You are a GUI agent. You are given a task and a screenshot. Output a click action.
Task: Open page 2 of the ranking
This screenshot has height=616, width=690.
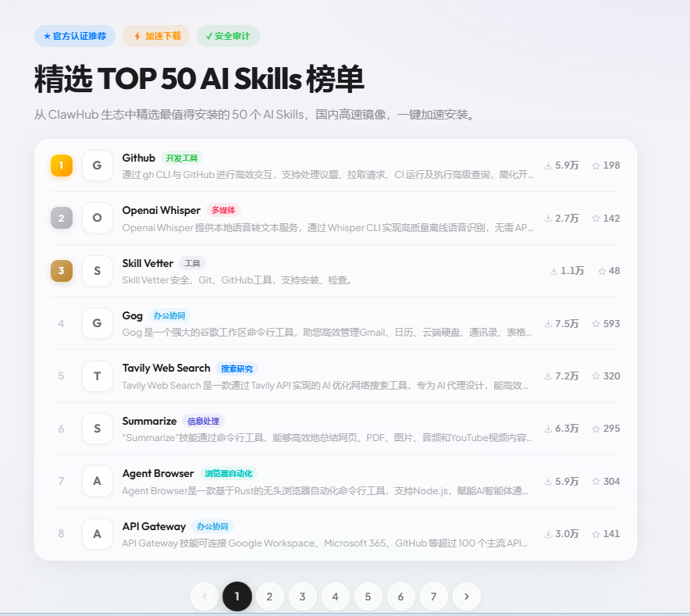coord(270,596)
